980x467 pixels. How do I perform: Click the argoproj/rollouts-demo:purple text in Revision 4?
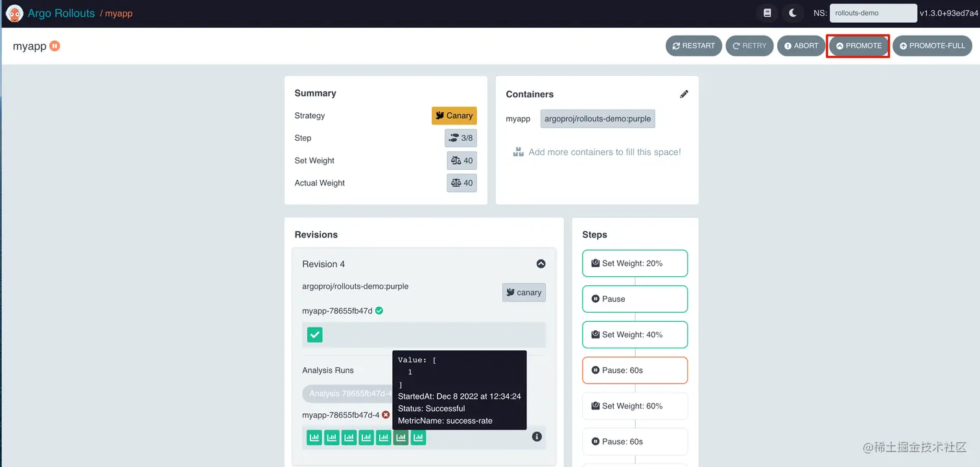click(355, 286)
